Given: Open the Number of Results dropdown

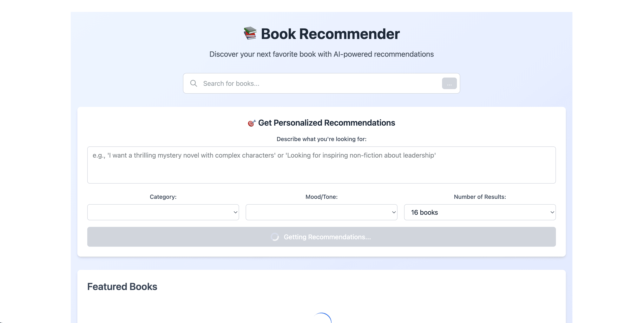Looking at the screenshot, I should [x=480, y=212].
